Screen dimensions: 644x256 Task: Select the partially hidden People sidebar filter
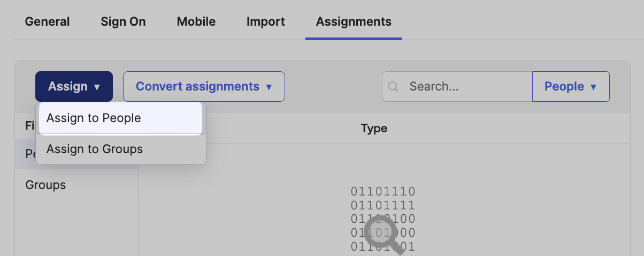click(x=30, y=155)
